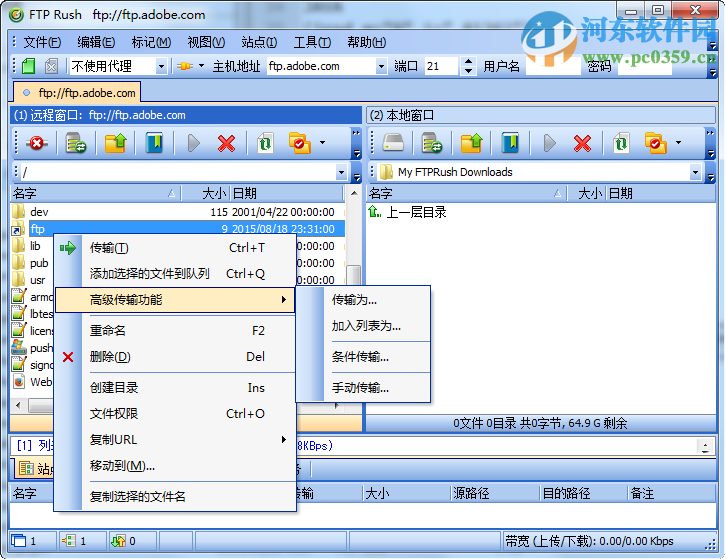This screenshot has width=726, height=560.
Task: Click the window count icon in the status bar
Action: 19,541
